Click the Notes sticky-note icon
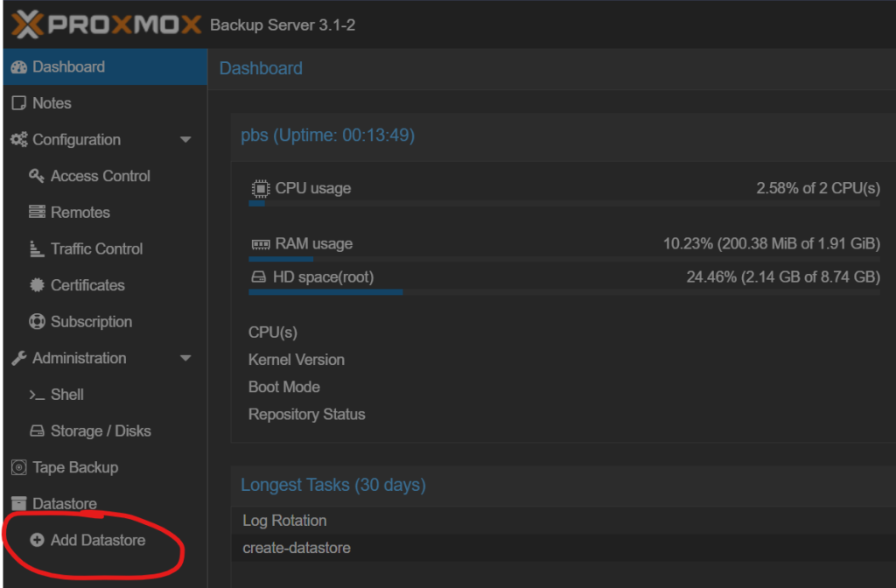 [x=19, y=103]
